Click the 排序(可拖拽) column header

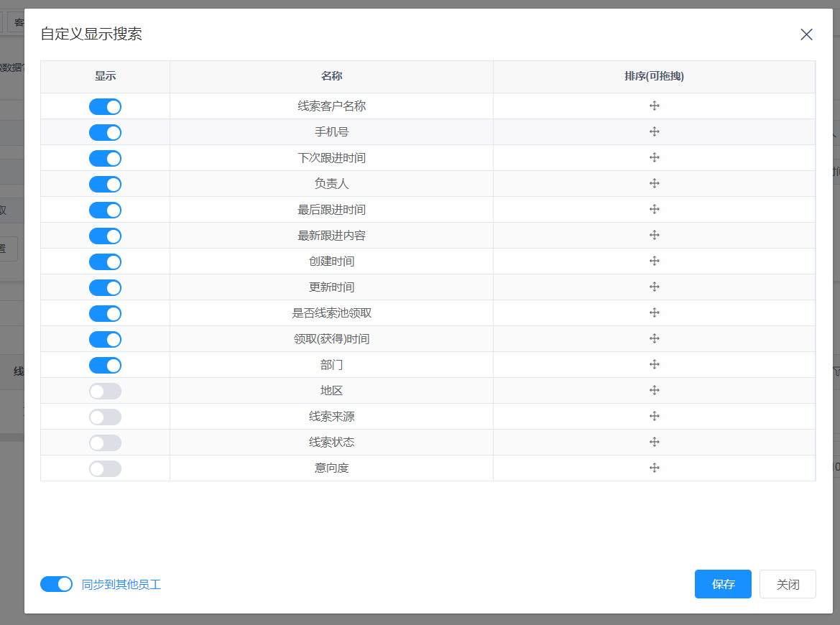(654, 76)
